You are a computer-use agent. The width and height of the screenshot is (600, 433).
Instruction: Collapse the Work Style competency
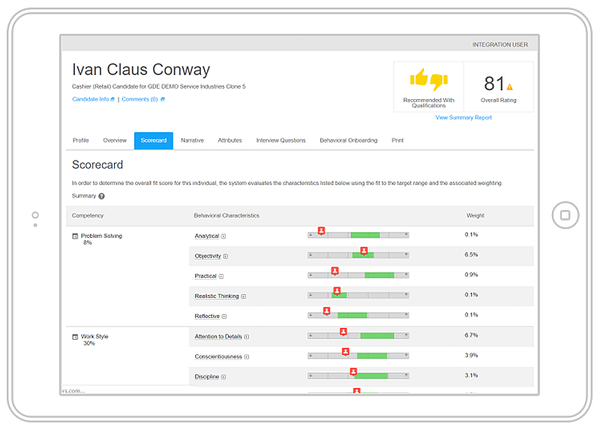[x=75, y=337]
